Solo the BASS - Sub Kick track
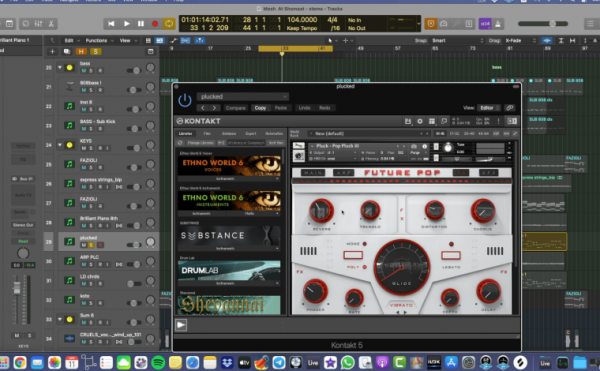The image size is (600, 371). (x=91, y=129)
